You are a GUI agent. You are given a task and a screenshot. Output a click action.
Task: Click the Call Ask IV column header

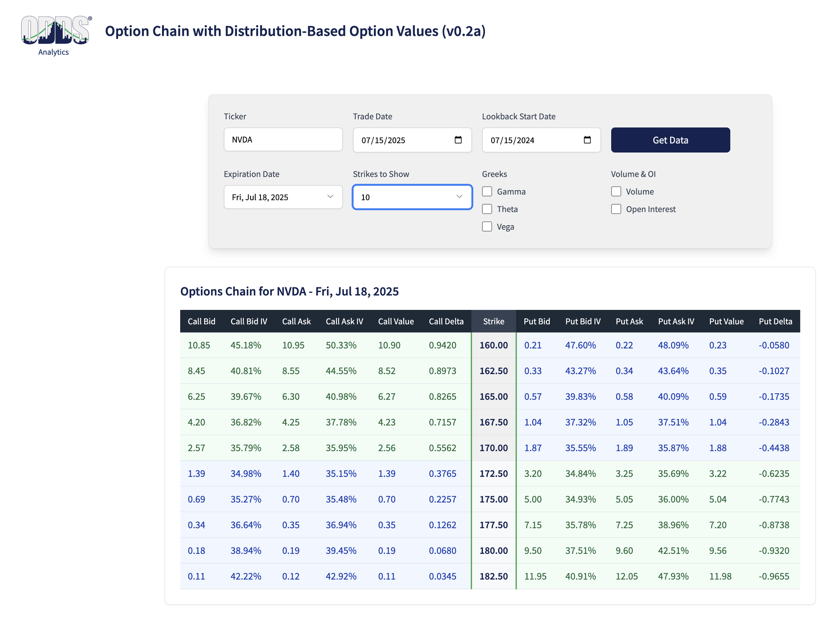pyautogui.click(x=344, y=321)
